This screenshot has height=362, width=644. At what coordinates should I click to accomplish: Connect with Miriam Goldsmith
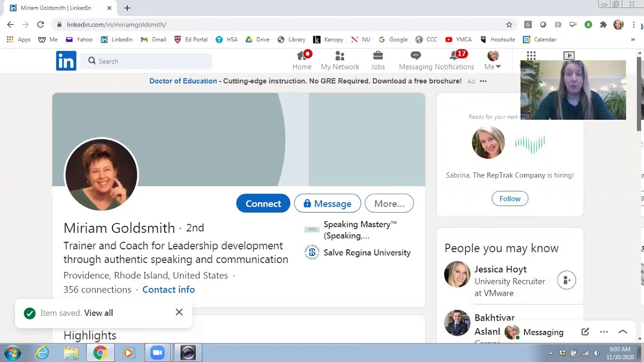point(263,203)
